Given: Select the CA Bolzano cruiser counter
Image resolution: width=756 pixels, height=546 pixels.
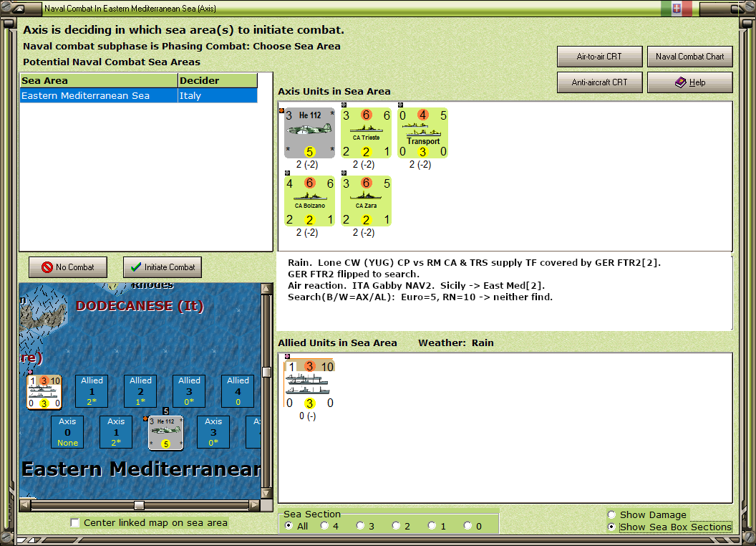Looking at the screenshot, I should 309,201.
